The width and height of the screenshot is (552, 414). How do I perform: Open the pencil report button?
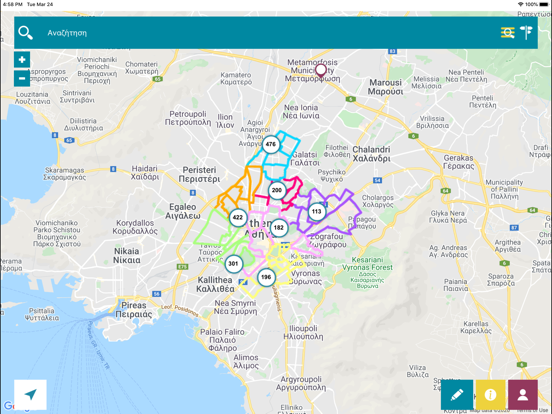tap(457, 395)
